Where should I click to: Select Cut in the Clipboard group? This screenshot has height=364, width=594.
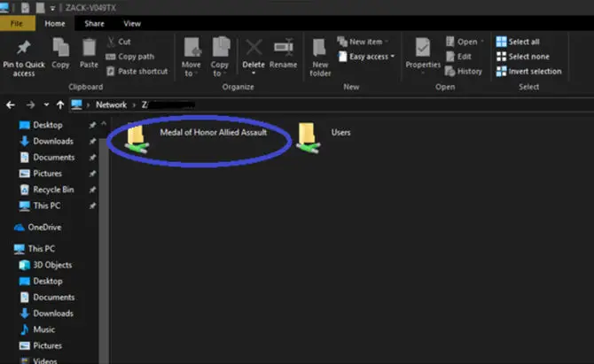(x=119, y=42)
